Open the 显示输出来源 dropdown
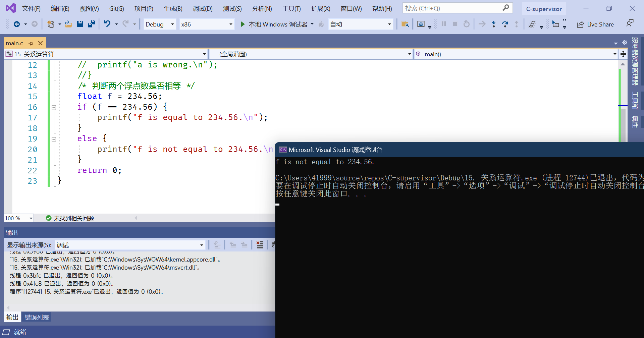The image size is (644, 338). coord(130,245)
